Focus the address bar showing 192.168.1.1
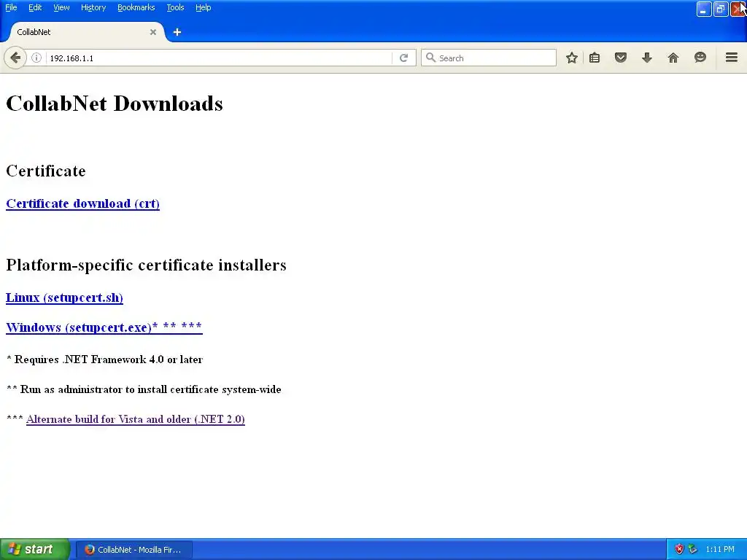Image resolution: width=747 pixels, height=560 pixels. pos(219,58)
